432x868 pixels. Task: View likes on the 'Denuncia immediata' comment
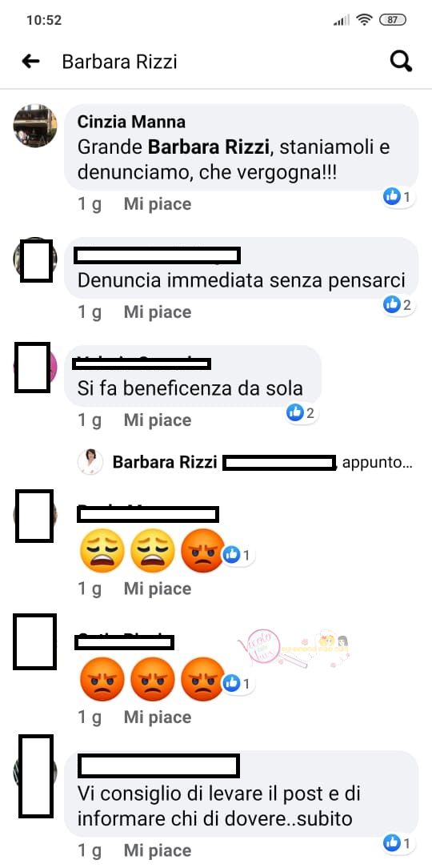(399, 303)
